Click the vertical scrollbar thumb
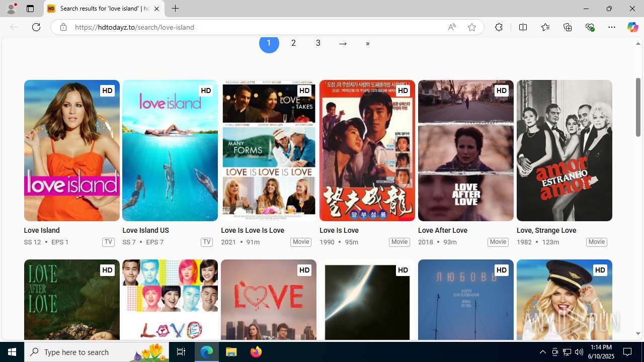The height and width of the screenshot is (362, 644). 638,107
